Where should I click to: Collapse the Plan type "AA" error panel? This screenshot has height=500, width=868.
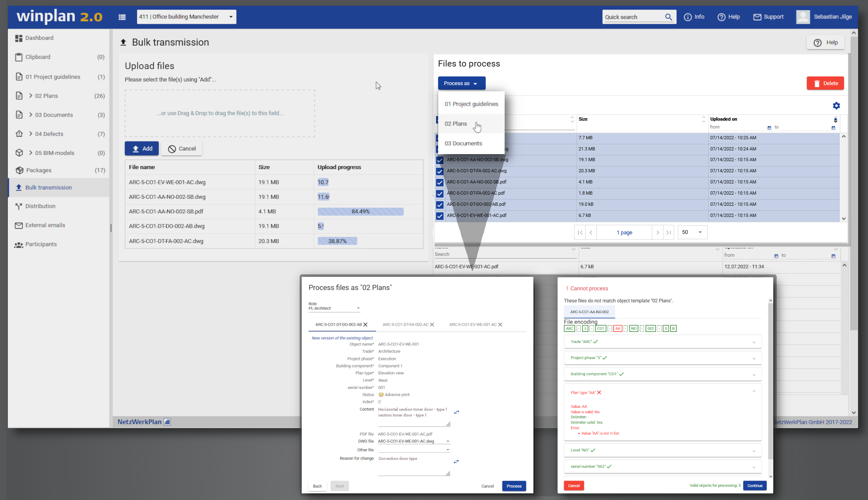pos(754,391)
